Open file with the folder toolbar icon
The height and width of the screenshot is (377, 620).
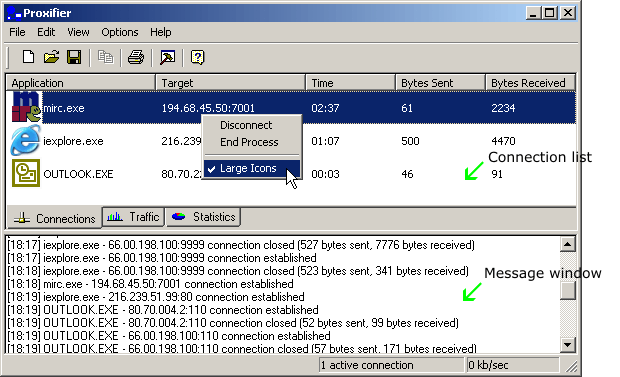coord(51,57)
